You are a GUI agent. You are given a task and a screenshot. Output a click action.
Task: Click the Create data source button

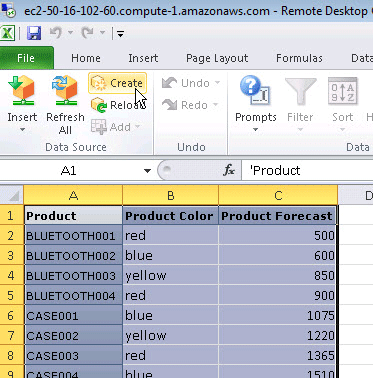[x=118, y=83]
